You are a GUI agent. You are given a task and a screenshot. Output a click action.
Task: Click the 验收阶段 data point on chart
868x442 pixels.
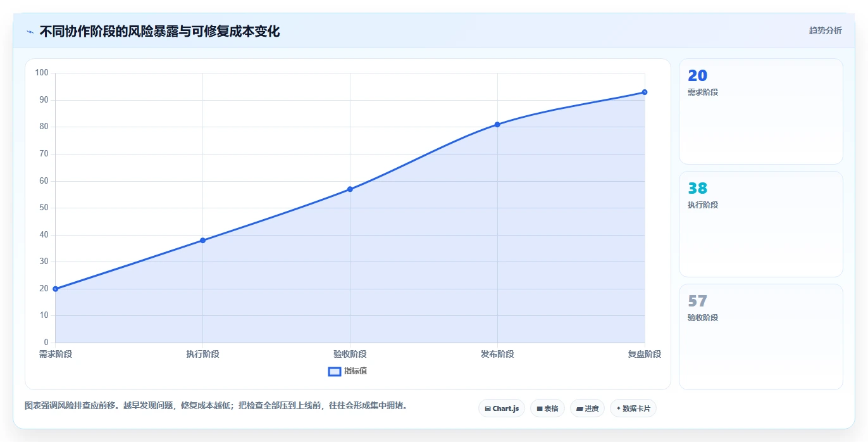pyautogui.click(x=350, y=189)
